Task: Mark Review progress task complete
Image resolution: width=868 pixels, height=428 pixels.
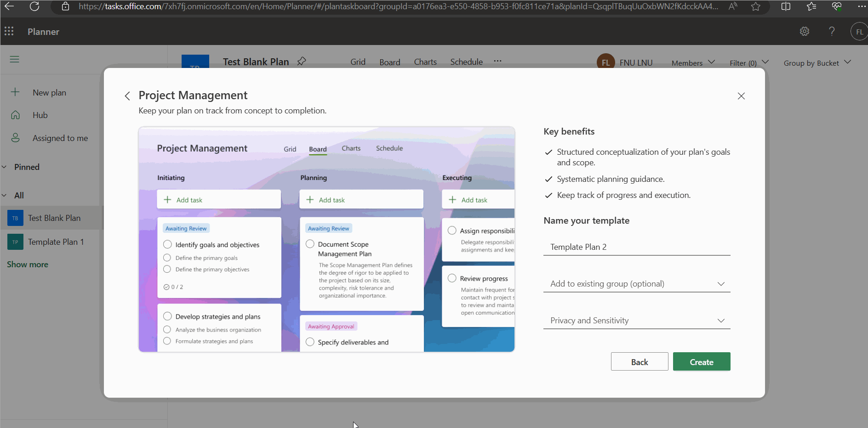Action: (452, 278)
